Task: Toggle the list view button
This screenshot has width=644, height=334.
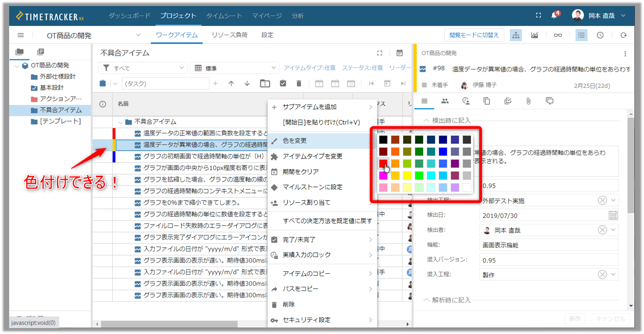Action: point(581,35)
